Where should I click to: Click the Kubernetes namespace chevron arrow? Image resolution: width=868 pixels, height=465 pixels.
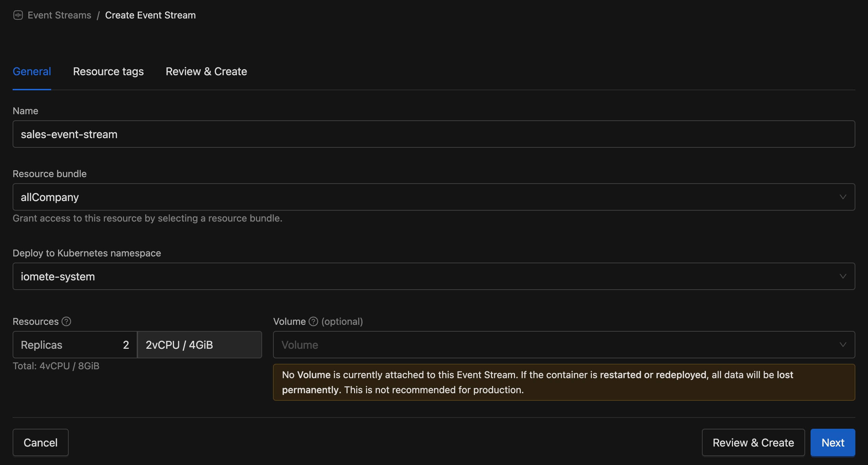click(x=843, y=276)
